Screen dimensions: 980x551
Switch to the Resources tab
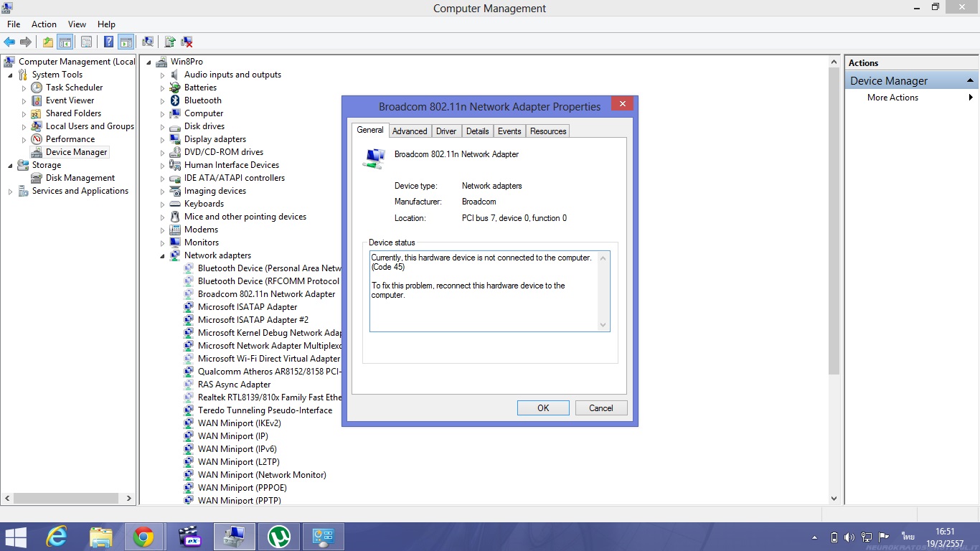548,131
